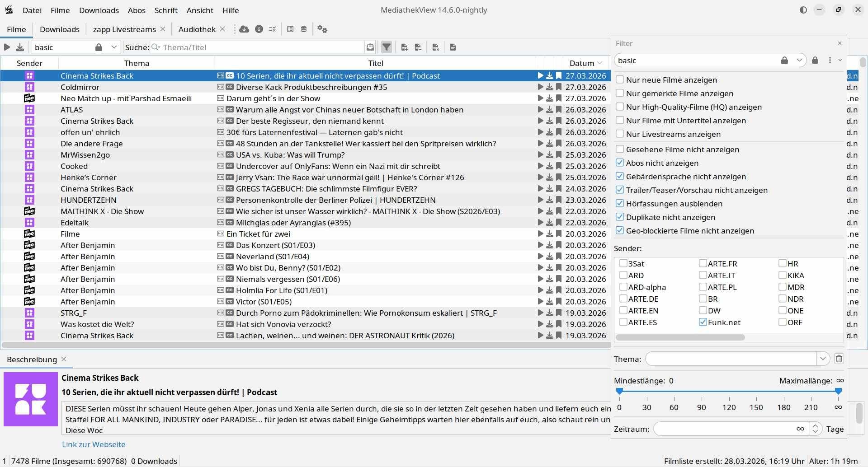Check the ARD sender checkbox
The width and height of the screenshot is (868, 467).
(x=623, y=275)
